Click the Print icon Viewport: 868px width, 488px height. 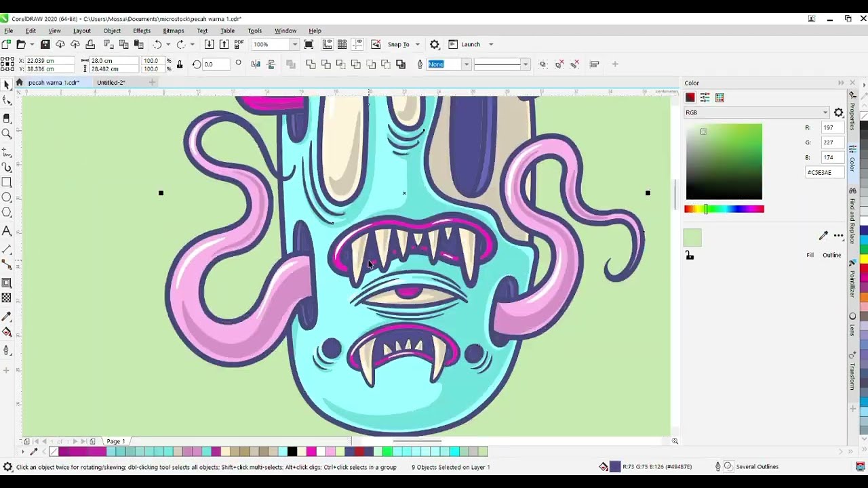click(90, 45)
